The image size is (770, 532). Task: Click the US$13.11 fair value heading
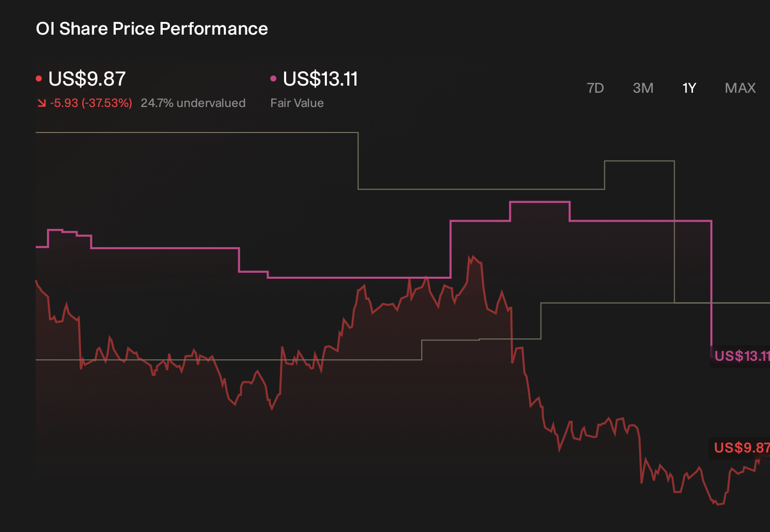point(320,79)
